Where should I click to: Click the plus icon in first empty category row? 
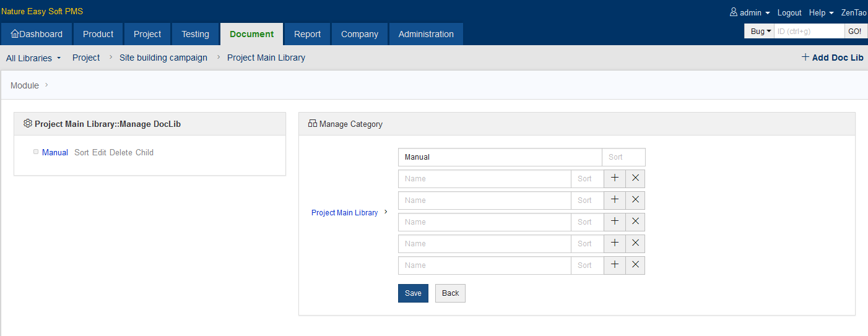pos(614,179)
